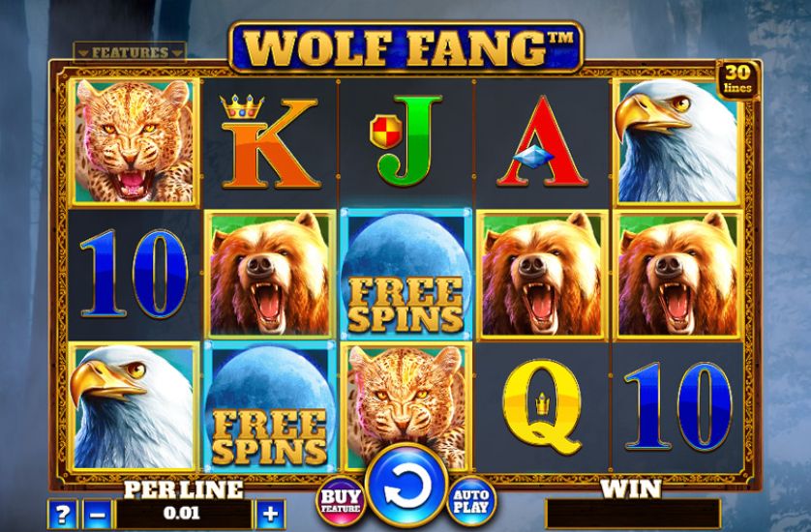Decrease the per line bet with minus
The image size is (811, 532).
pyautogui.click(x=97, y=514)
